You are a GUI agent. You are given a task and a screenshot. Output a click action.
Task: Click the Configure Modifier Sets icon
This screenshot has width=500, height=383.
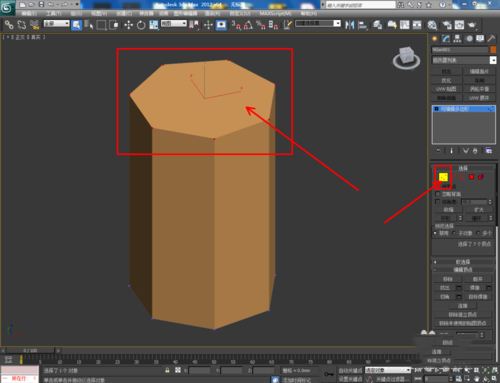[488, 151]
